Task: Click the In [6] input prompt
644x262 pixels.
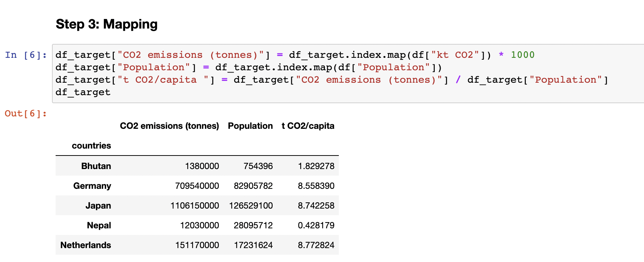Action: click(x=26, y=55)
